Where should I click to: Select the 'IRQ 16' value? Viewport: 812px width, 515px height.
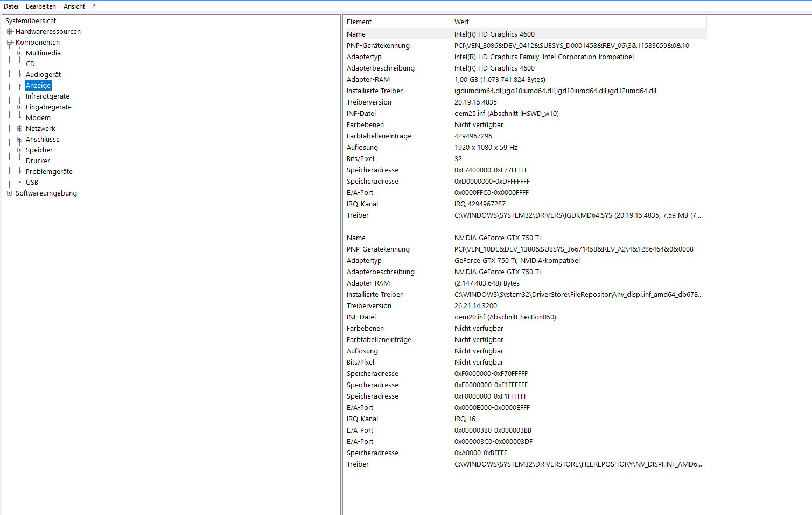[x=465, y=419]
